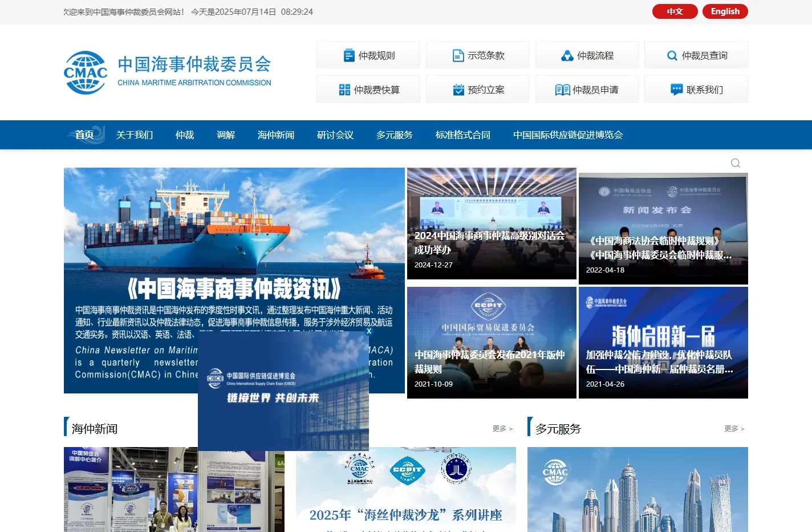Click the CISCE logo in popup
The width and height of the screenshot is (812, 532).
[x=215, y=378]
